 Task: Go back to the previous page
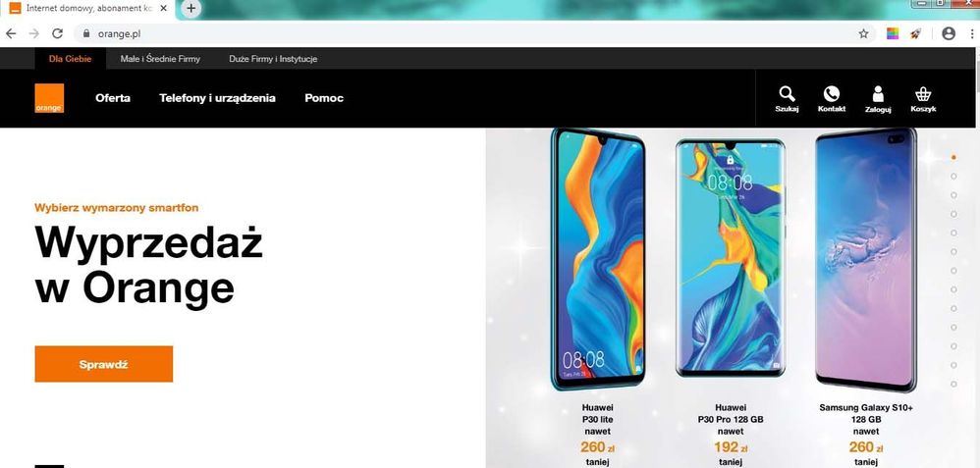pyautogui.click(x=11, y=33)
